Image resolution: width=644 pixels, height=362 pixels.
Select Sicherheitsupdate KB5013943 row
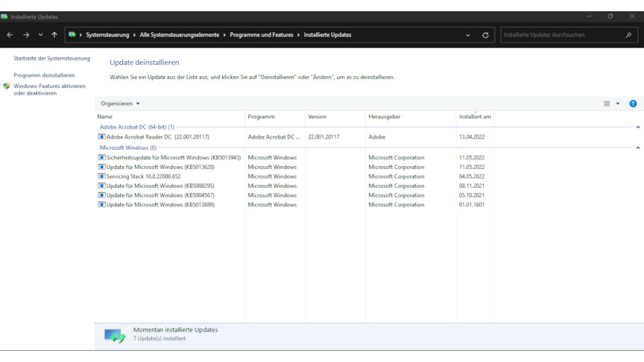(x=174, y=158)
